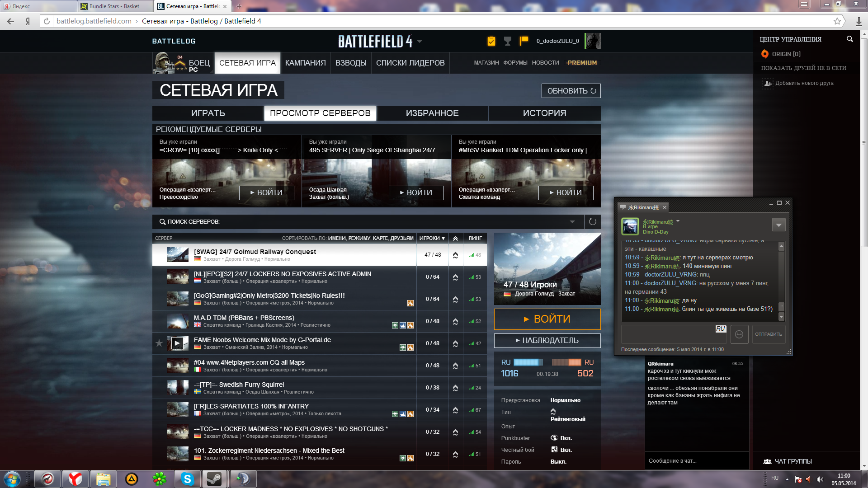This screenshot has height=488, width=868.
Task: Click the 0_doctorZULU_0 profile avatar
Action: point(593,41)
